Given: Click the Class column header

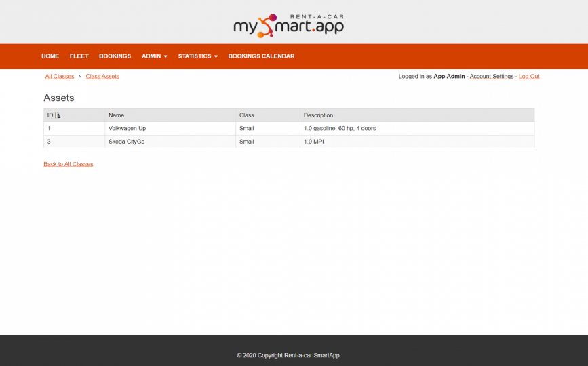Looking at the screenshot, I should tap(268, 115).
